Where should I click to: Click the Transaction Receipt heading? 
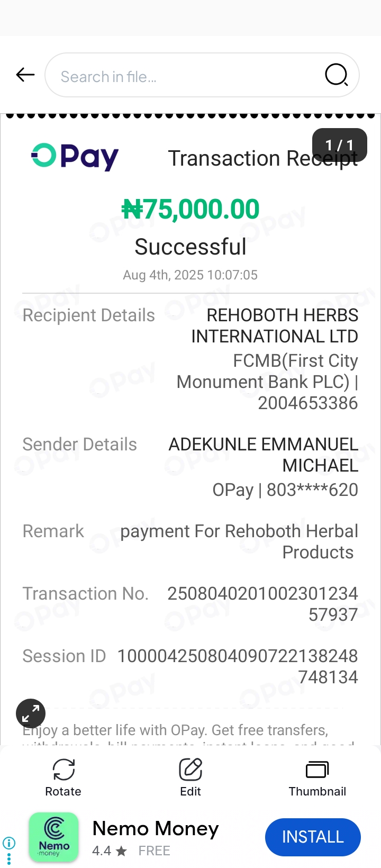(x=238, y=158)
